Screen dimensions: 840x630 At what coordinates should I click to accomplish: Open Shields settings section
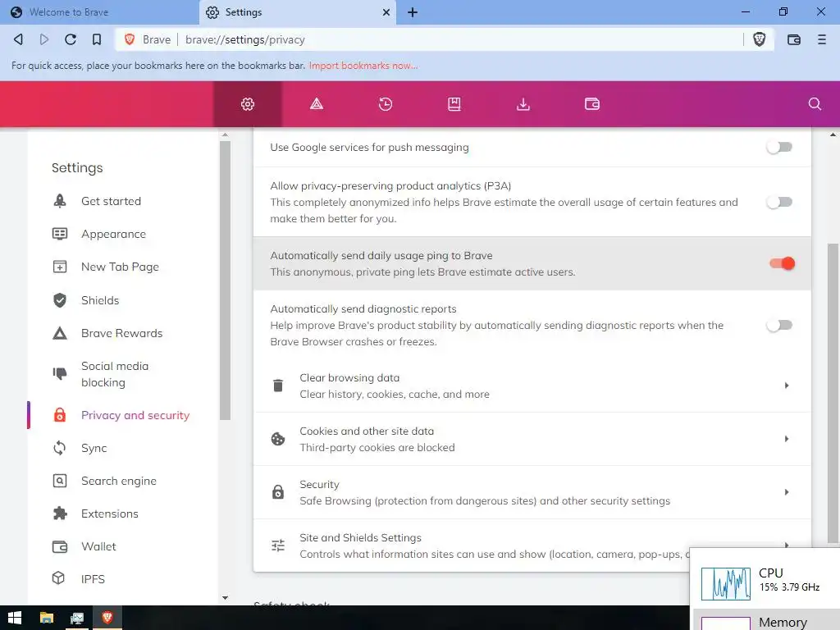100,300
